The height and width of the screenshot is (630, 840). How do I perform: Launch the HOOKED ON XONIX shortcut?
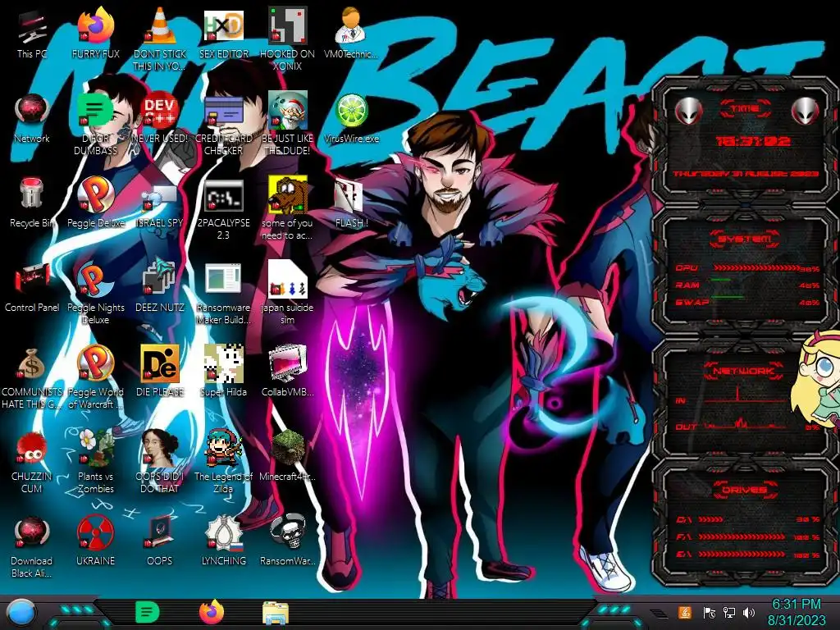[287, 39]
